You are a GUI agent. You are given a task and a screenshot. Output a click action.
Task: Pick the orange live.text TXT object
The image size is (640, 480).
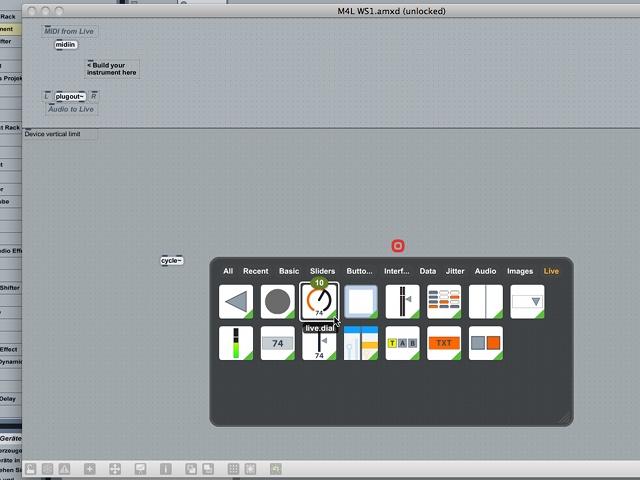(444, 343)
